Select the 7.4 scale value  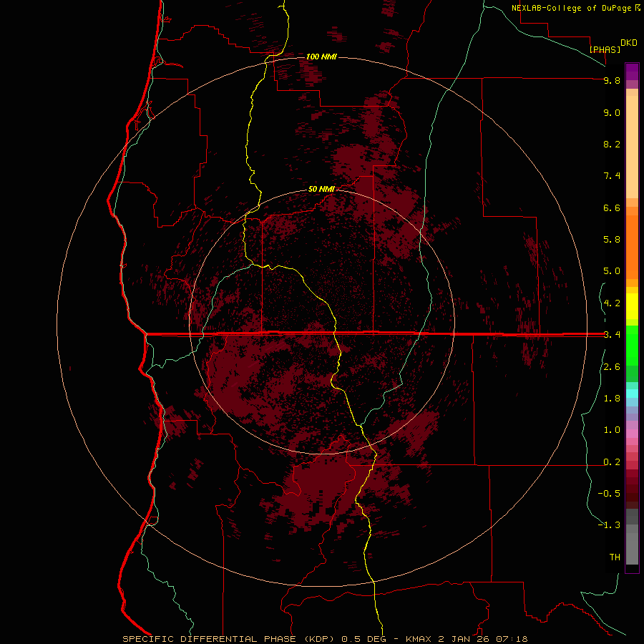pos(612,176)
